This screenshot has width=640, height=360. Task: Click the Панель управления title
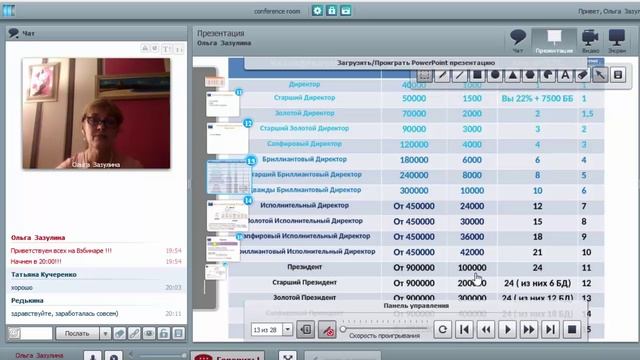tap(416, 306)
